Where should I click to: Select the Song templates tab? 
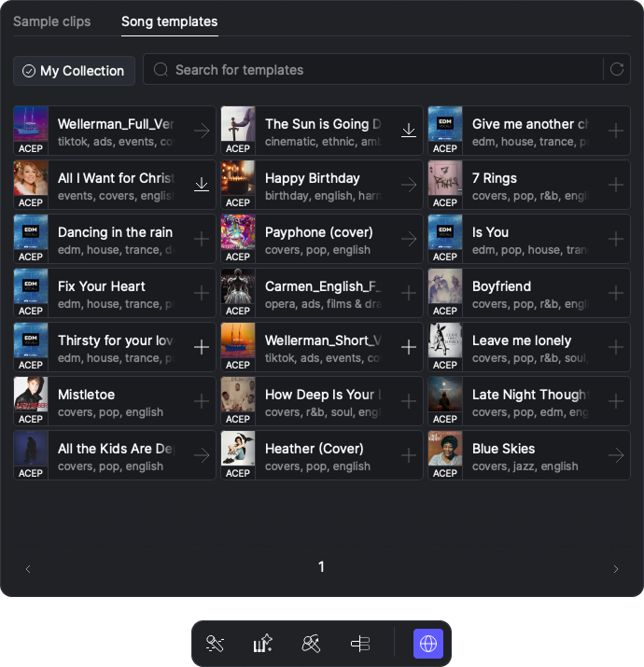[170, 21]
